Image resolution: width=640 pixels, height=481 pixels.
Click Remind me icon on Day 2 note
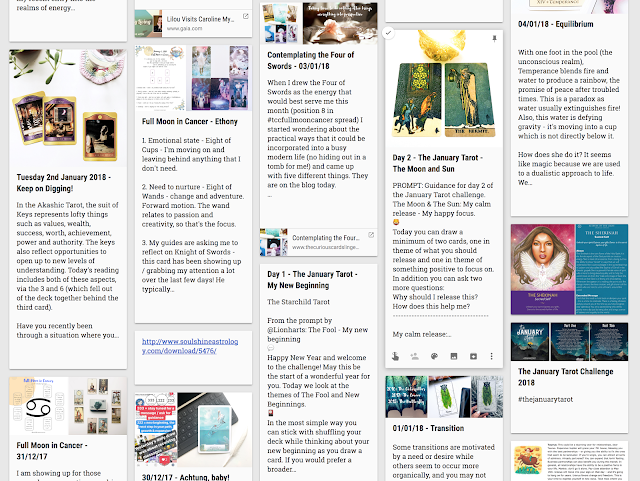click(x=395, y=356)
